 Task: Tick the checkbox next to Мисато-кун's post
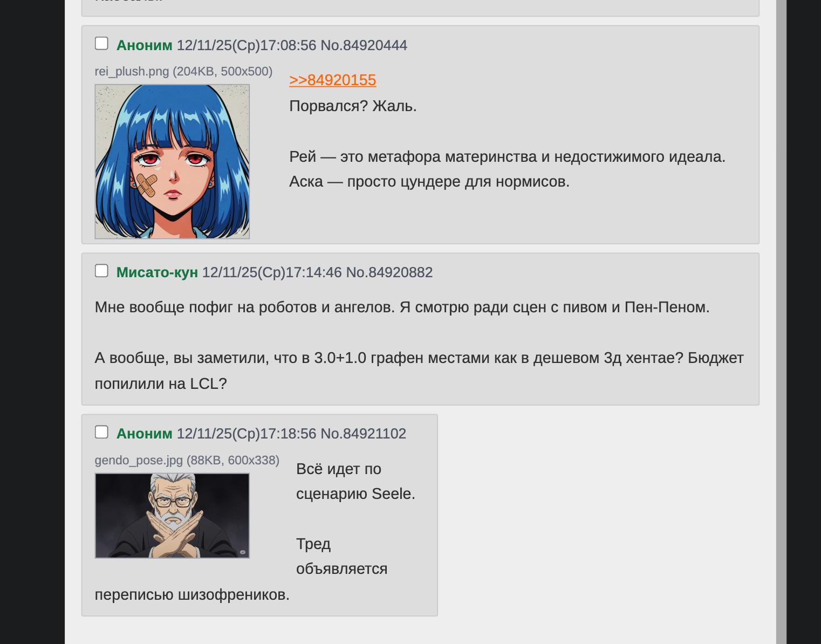click(101, 271)
